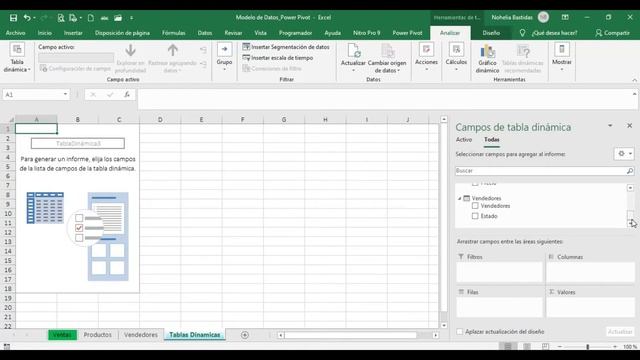Click the open folder icon

[x=118, y=18]
